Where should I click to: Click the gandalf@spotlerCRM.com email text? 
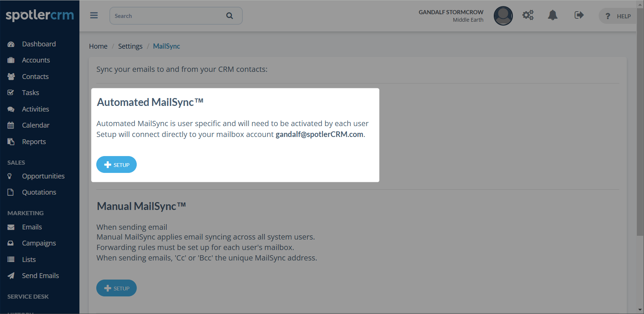pyautogui.click(x=320, y=134)
